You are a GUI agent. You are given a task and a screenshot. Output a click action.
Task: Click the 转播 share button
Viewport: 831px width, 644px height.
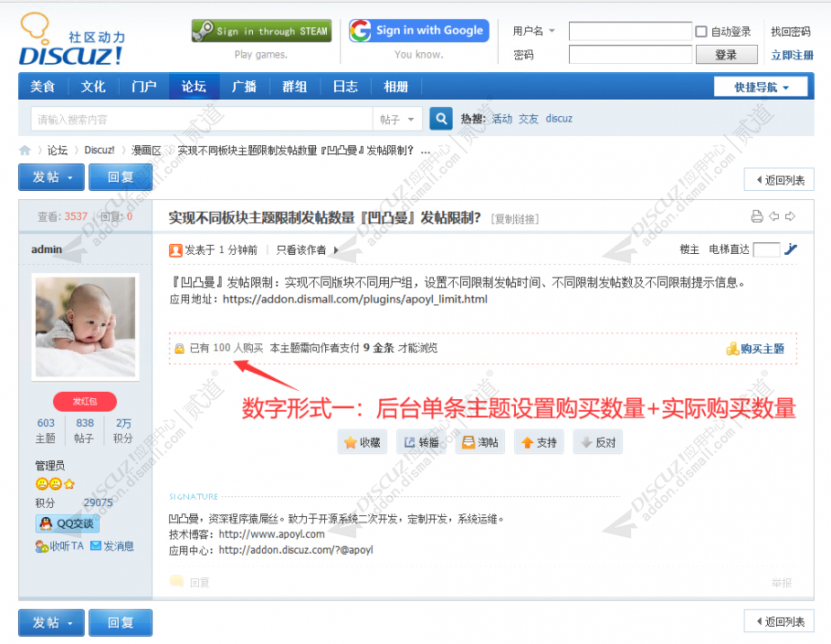[421, 442]
